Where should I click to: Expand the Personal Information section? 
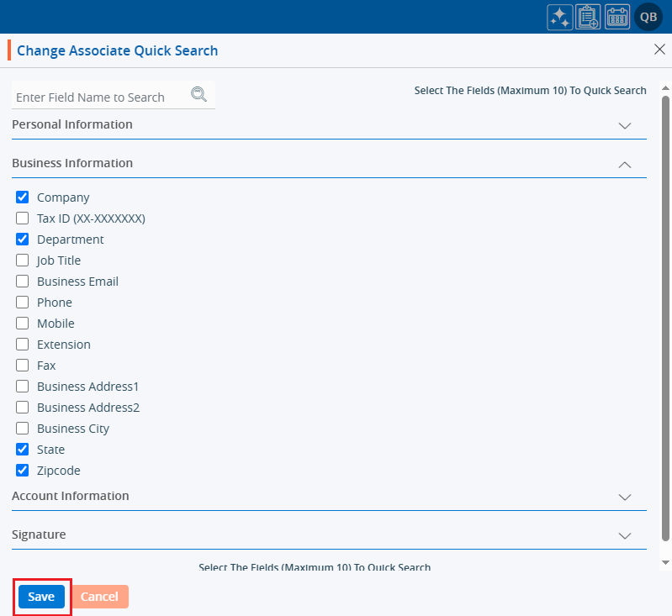(x=624, y=125)
